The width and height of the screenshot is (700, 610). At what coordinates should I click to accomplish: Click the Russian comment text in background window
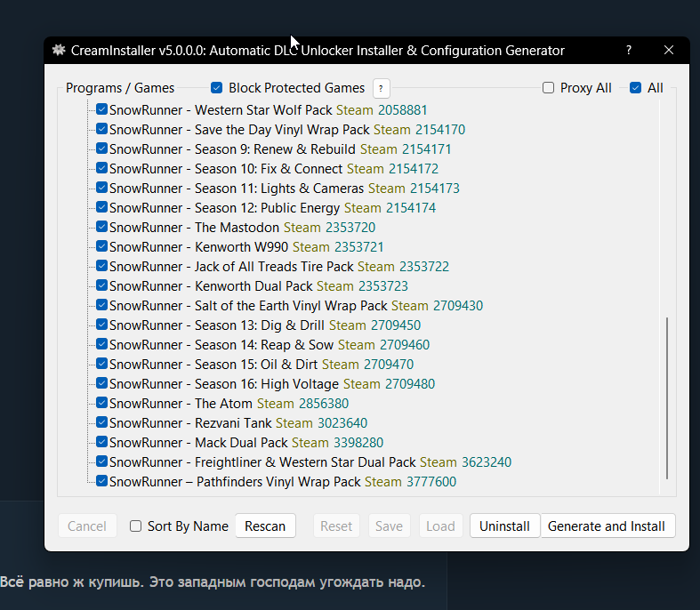pyautogui.click(x=213, y=582)
